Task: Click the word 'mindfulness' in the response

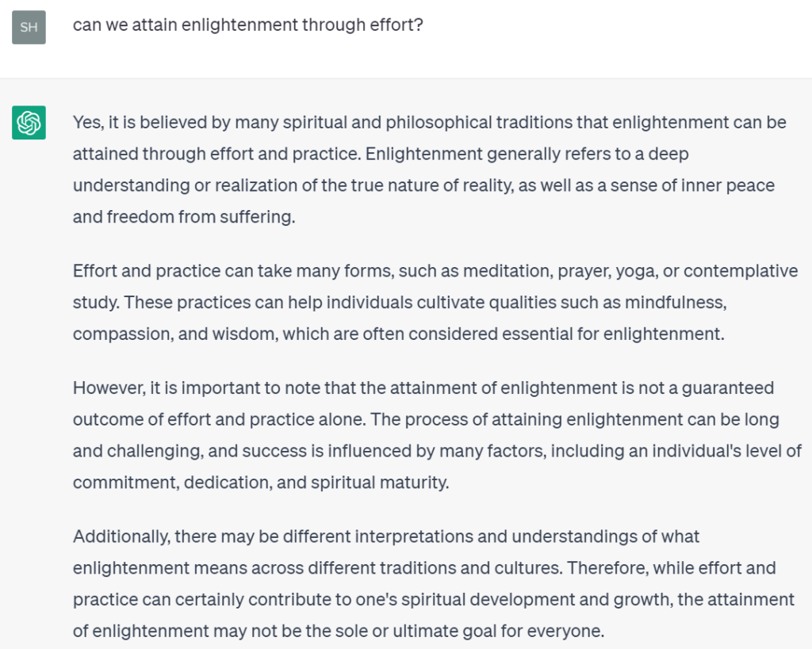Action: coord(676,302)
